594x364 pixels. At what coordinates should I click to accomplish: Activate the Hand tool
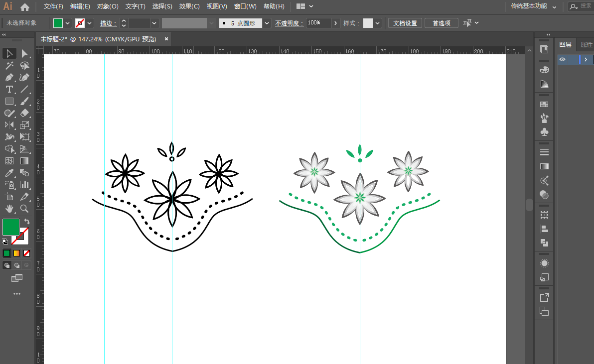pos(9,209)
